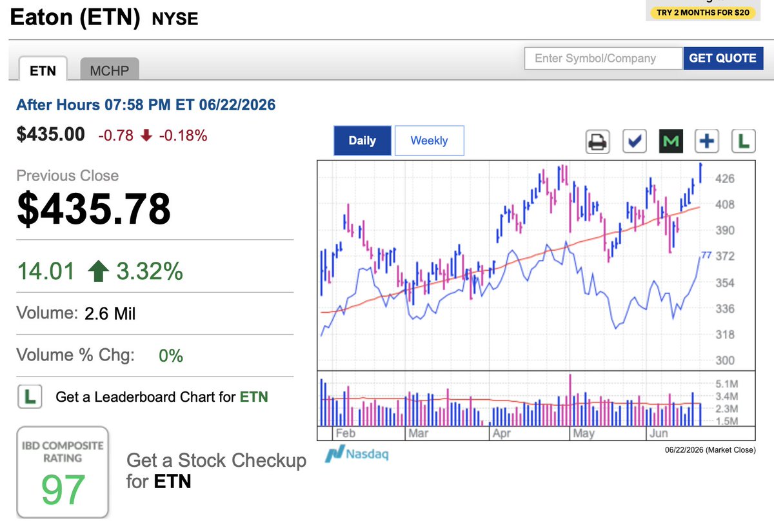Click the -0.18% after-hours change
The width and height of the screenshot is (774, 532).
tap(183, 135)
